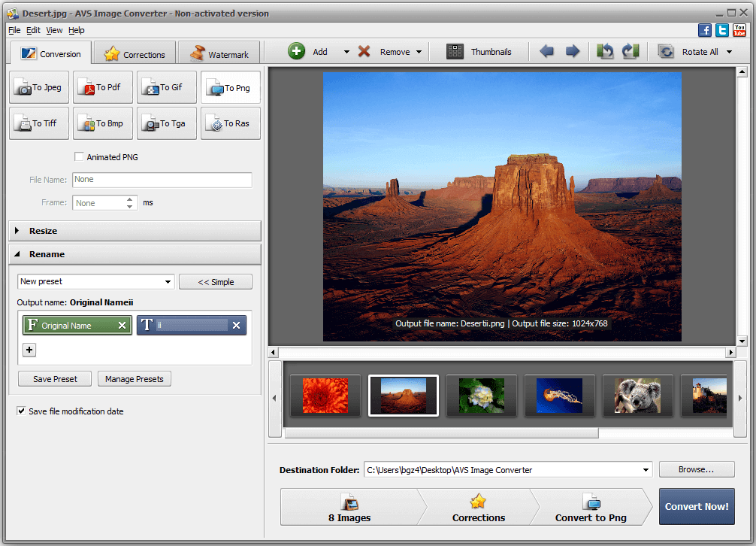Viewport: 756px width, 546px height.
Task: Click the preview scroll left arrow
Action: [274, 352]
